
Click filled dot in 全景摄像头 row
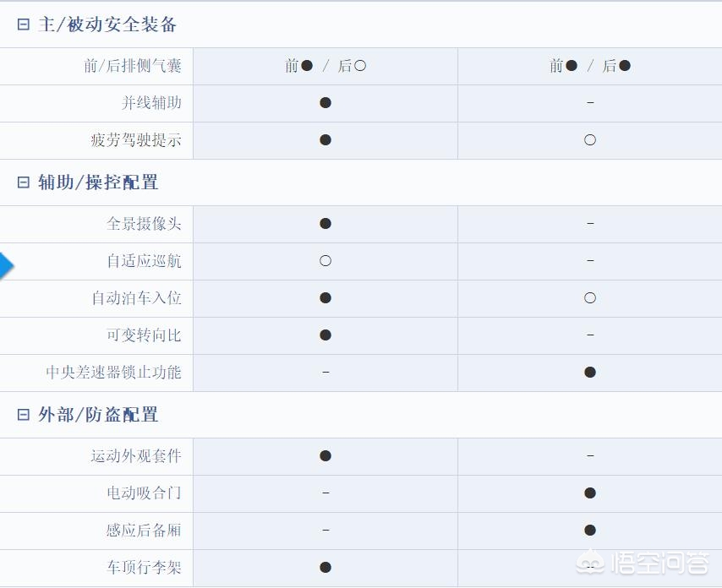tap(325, 224)
